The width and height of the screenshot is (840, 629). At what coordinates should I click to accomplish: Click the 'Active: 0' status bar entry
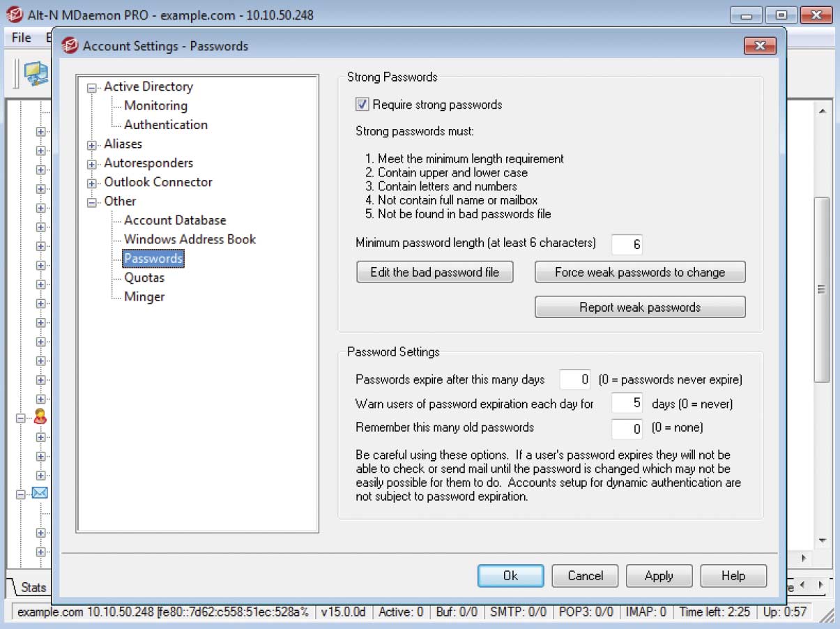click(401, 612)
